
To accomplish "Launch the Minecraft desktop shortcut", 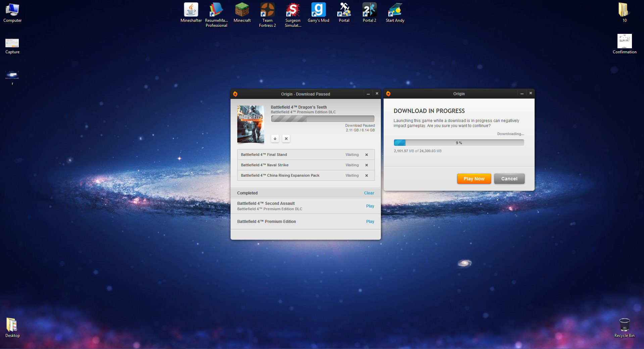I will pyautogui.click(x=242, y=13).
